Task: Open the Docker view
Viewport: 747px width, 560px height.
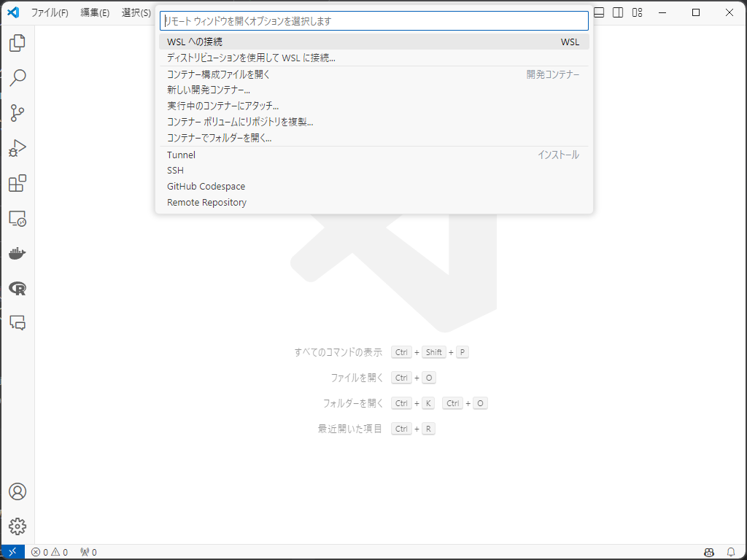Action: (x=17, y=253)
